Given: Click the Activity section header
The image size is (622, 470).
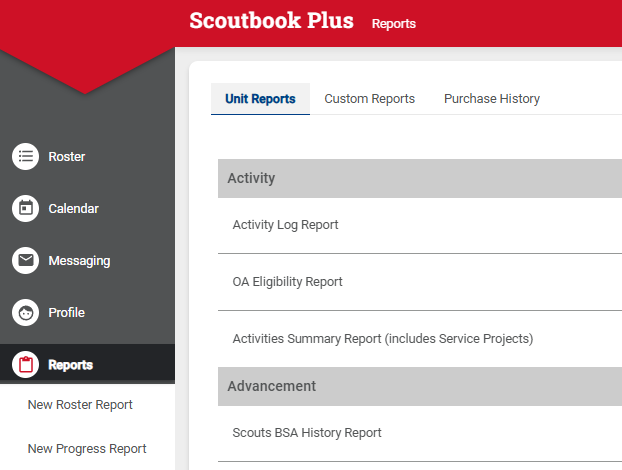Looking at the screenshot, I should pos(420,178).
